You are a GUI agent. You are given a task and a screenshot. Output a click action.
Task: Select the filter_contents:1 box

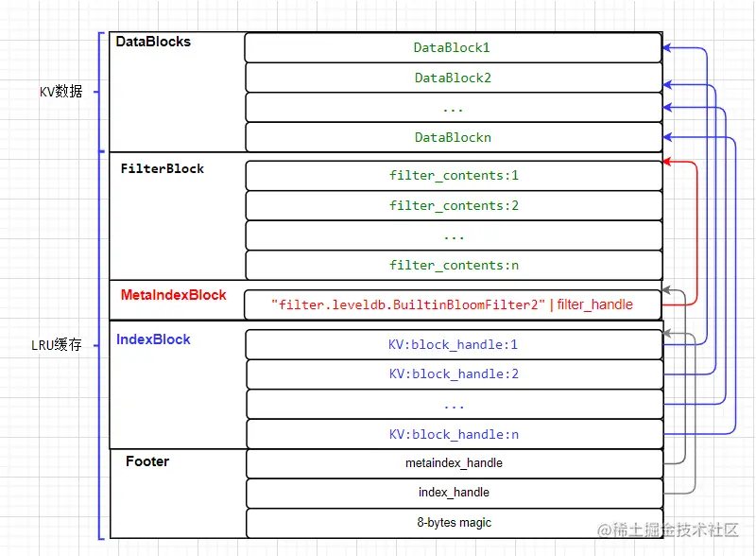(x=453, y=175)
